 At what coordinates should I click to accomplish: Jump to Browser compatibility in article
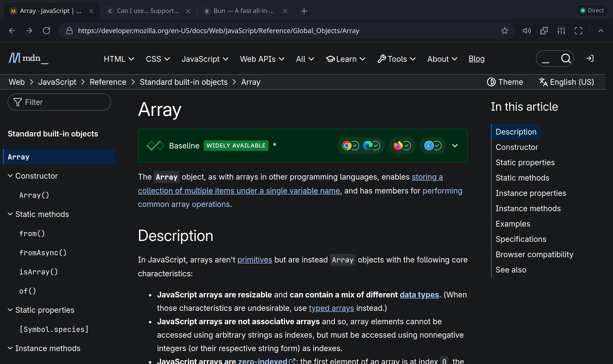click(534, 254)
